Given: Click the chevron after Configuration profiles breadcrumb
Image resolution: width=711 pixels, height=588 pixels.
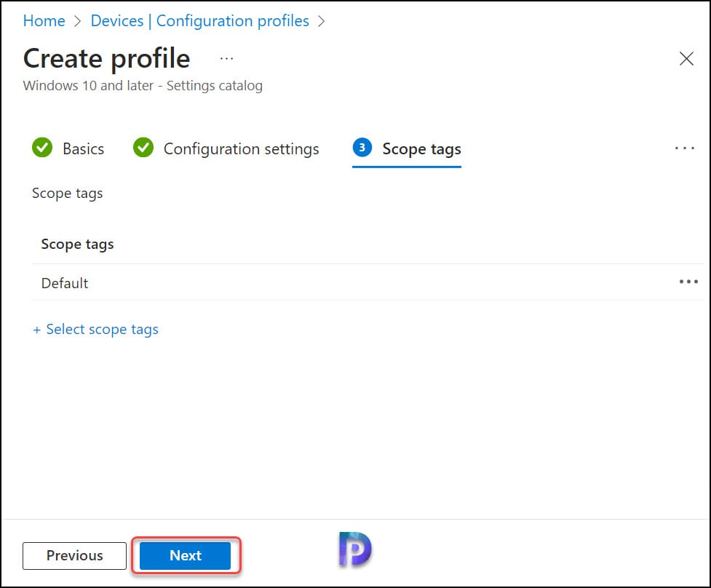Looking at the screenshot, I should pyautogui.click(x=321, y=21).
